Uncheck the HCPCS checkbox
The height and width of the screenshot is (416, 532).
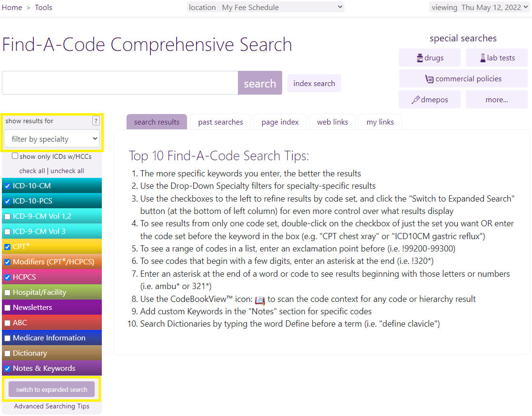pyautogui.click(x=8, y=277)
